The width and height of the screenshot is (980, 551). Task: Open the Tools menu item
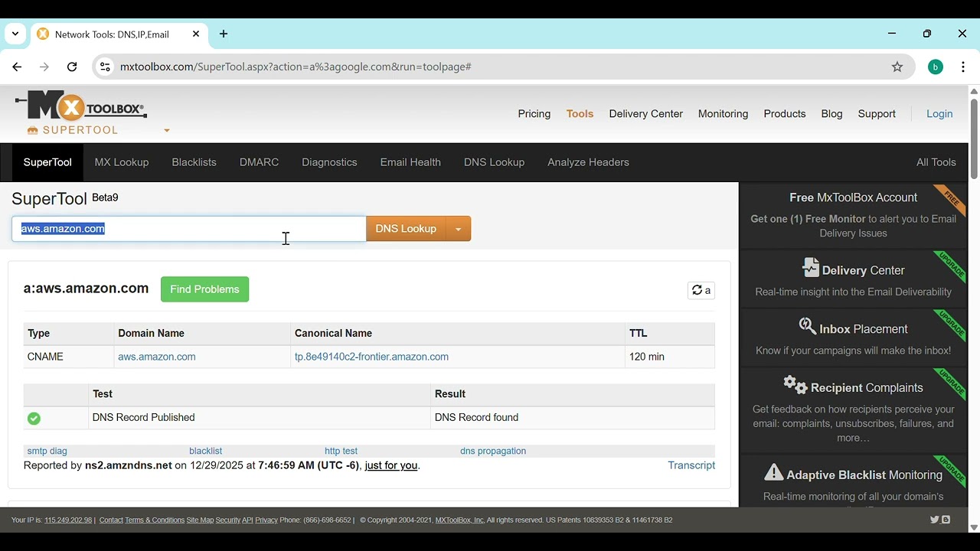pyautogui.click(x=580, y=114)
